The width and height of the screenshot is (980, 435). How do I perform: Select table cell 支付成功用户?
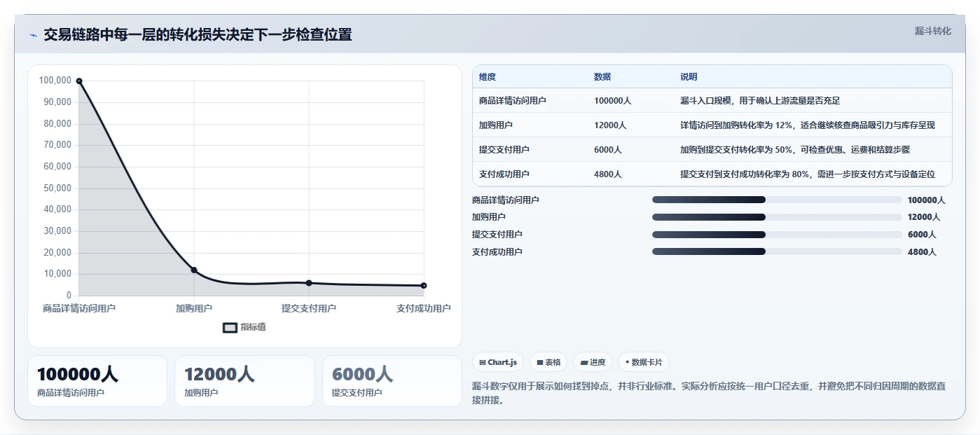pyautogui.click(x=504, y=174)
